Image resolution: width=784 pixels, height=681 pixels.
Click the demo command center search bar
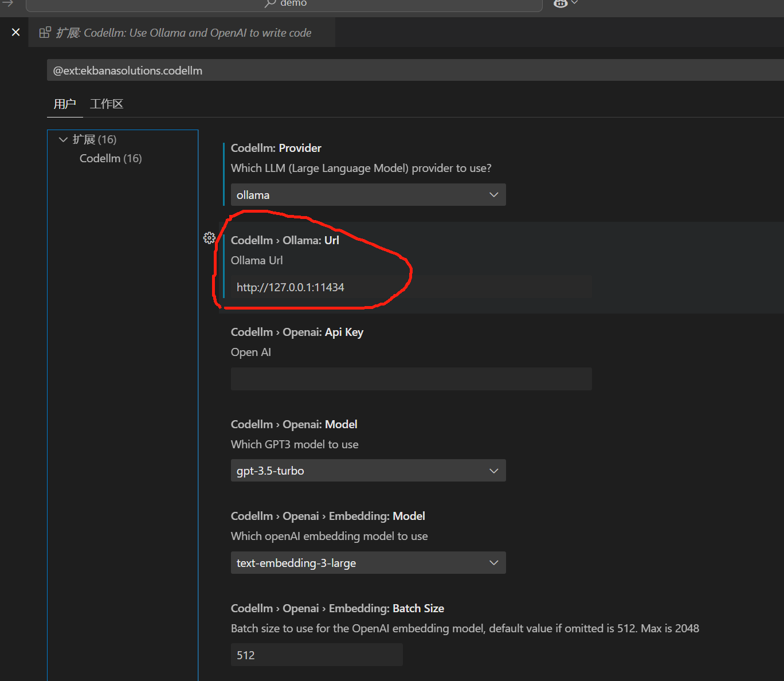[284, 5]
